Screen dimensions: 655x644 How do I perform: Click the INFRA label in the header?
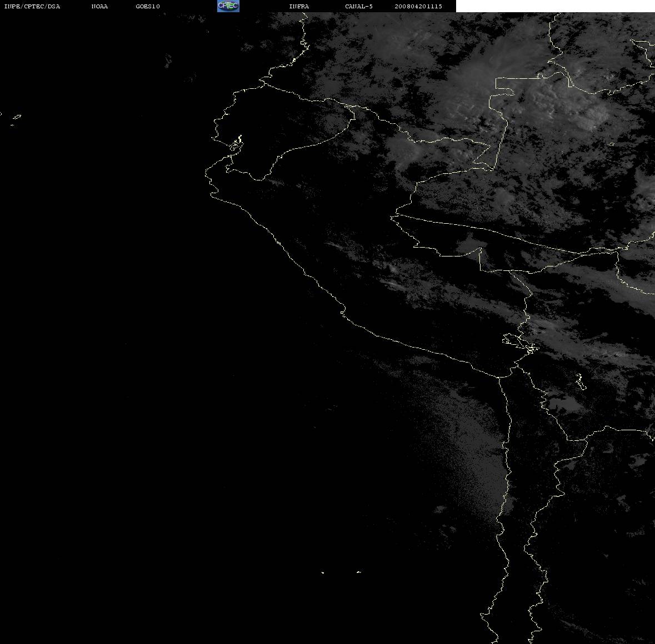click(x=299, y=6)
